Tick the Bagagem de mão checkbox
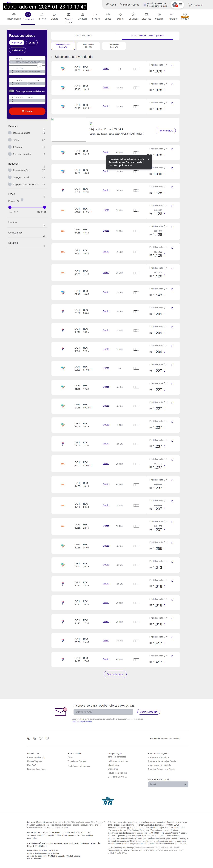 coord(10,177)
